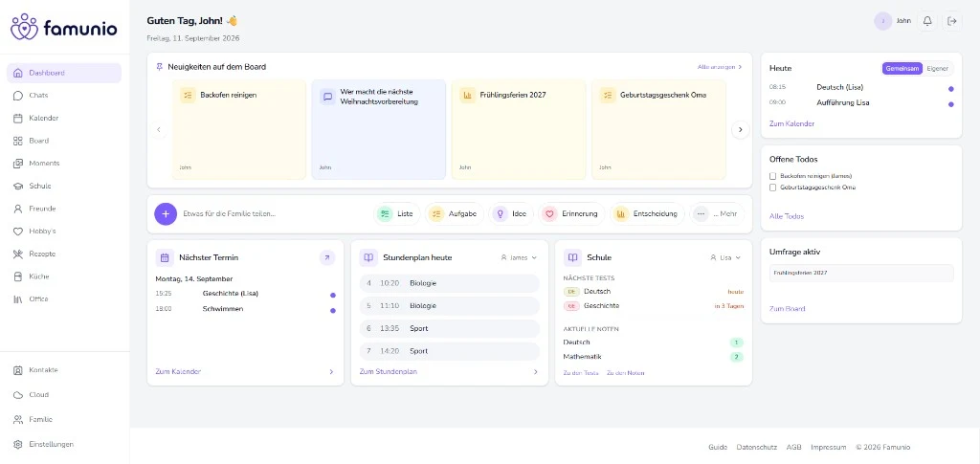Image resolution: width=980 pixels, height=464 pixels.
Task: Click the AGB footer link
Action: click(x=793, y=447)
